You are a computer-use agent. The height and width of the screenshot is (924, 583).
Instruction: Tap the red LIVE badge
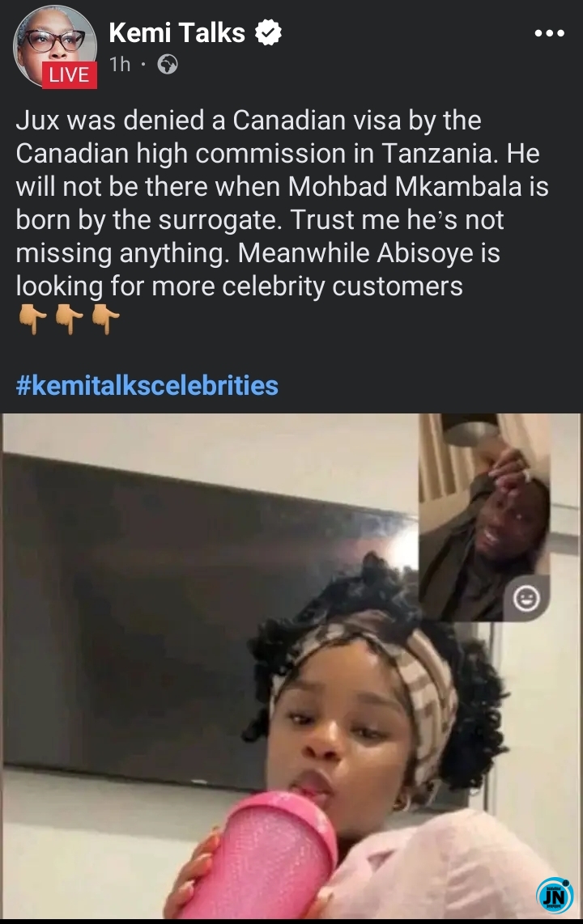[x=70, y=74]
